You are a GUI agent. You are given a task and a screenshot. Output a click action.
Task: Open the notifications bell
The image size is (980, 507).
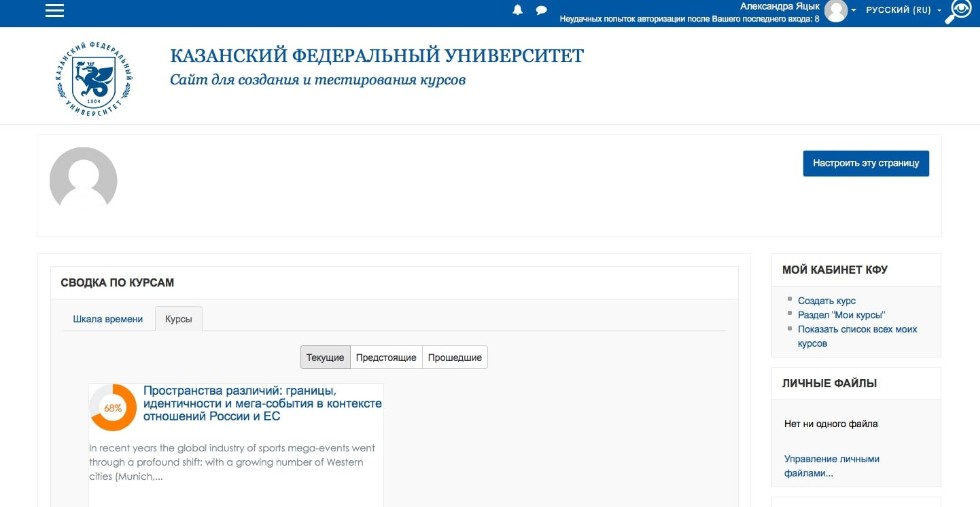click(x=518, y=10)
